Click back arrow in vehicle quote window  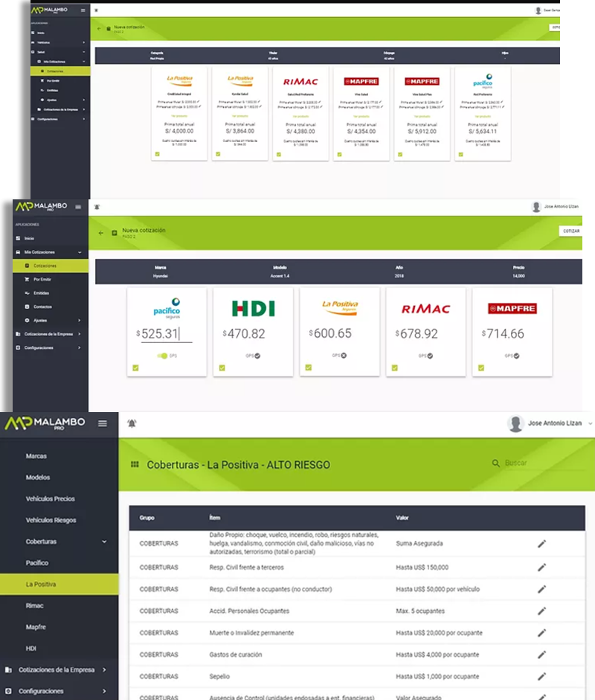(x=101, y=233)
